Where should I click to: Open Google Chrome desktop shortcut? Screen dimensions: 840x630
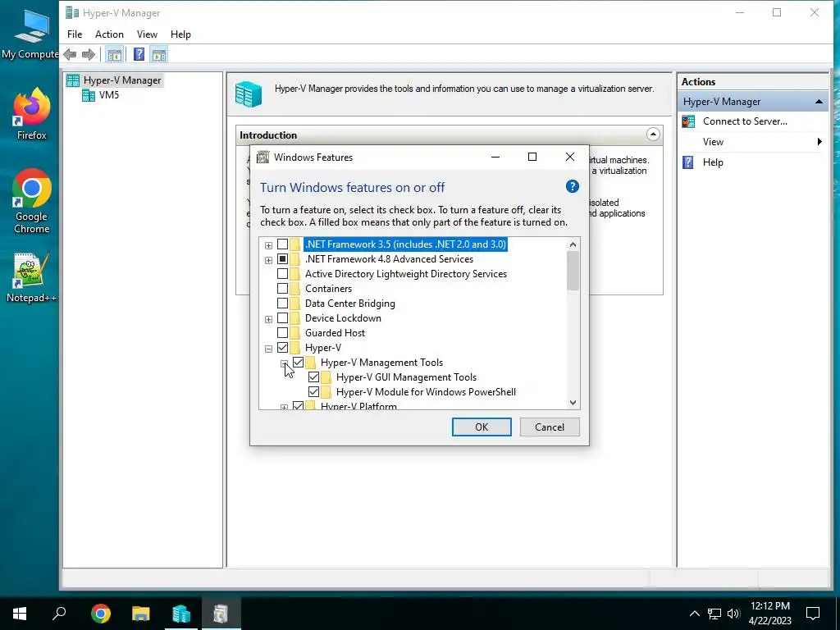click(x=31, y=201)
